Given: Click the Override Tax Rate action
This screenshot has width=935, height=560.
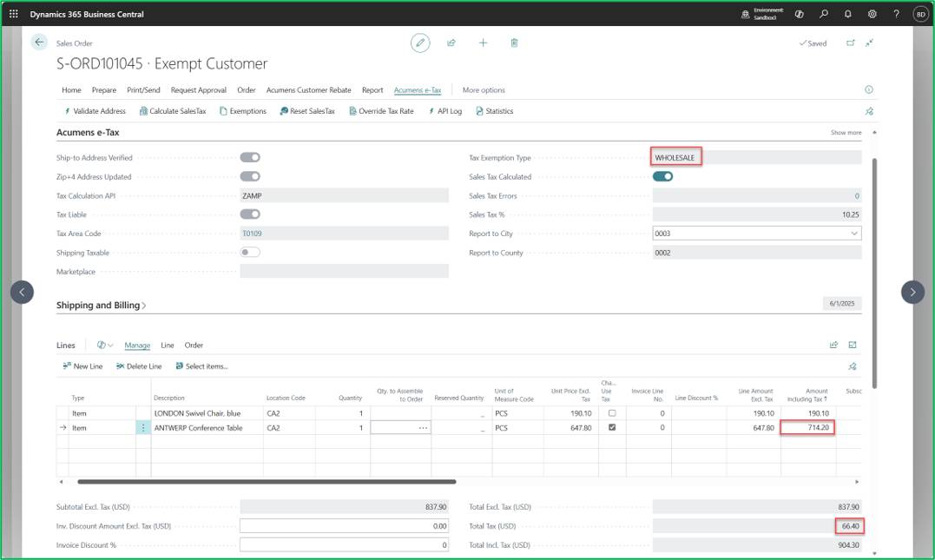Looking at the screenshot, I should point(381,111).
